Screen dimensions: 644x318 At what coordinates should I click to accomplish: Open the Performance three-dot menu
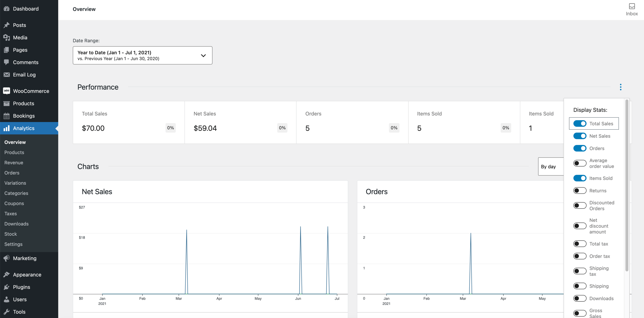click(x=620, y=87)
